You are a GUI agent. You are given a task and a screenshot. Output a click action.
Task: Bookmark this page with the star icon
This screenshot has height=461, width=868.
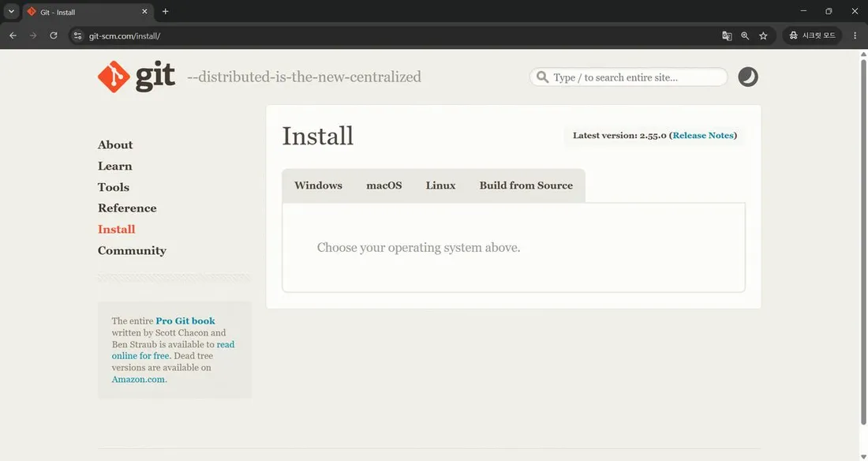point(763,36)
